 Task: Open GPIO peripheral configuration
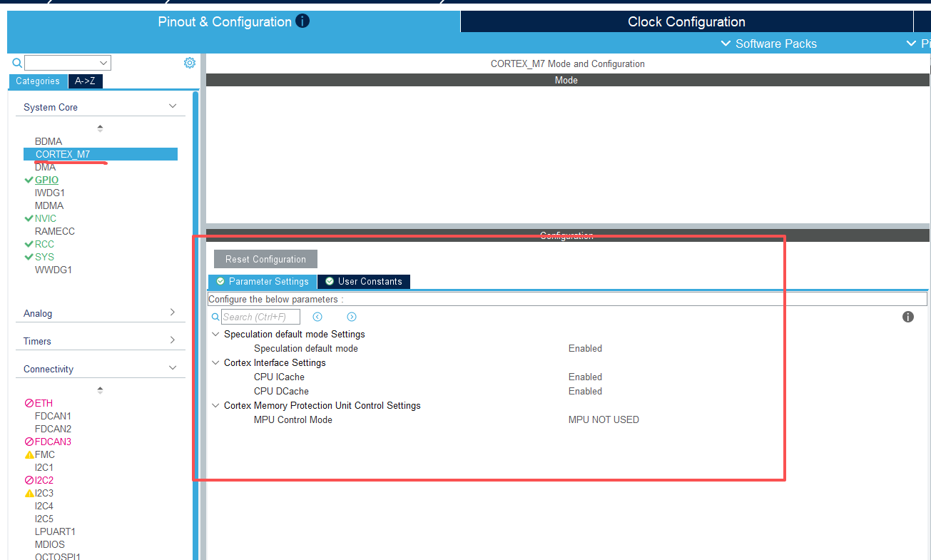click(x=46, y=180)
